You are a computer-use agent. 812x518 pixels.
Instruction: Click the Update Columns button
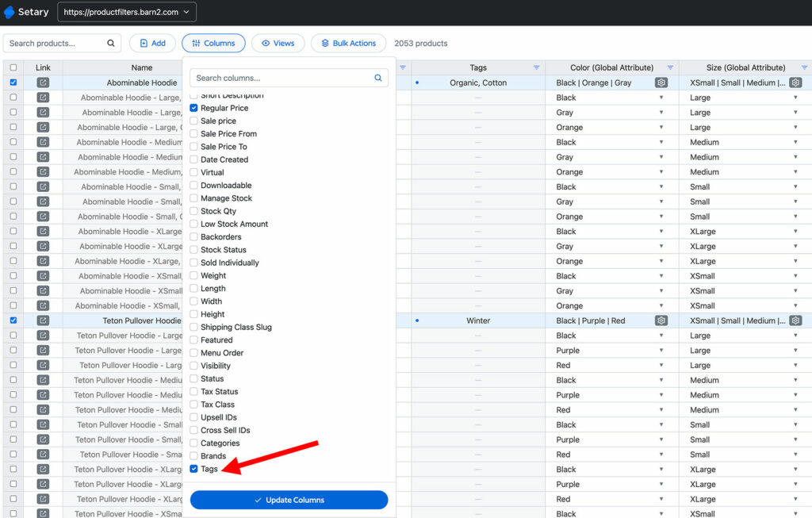(289, 500)
